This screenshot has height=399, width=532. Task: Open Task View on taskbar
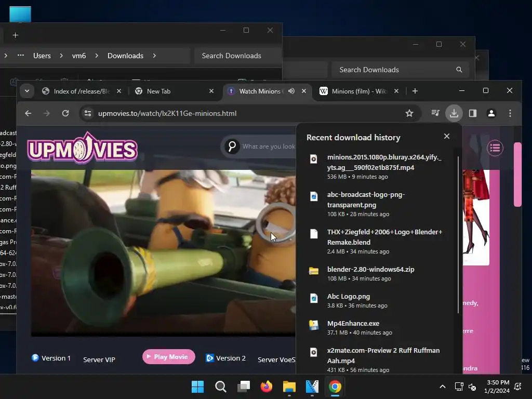click(244, 387)
